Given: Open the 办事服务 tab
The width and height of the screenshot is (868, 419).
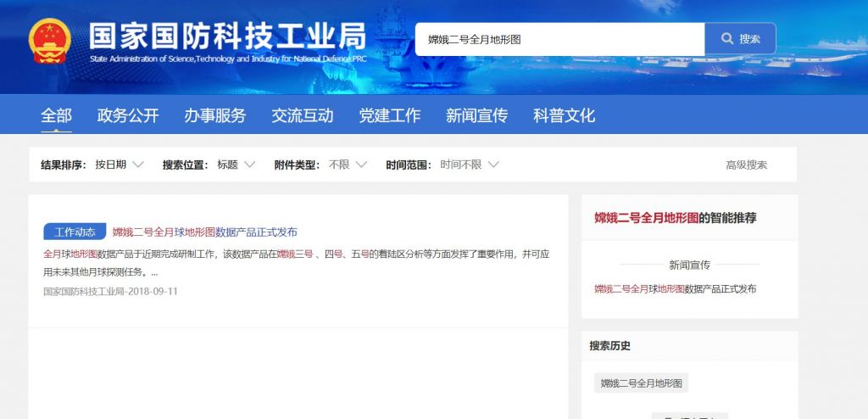Looking at the screenshot, I should click(214, 115).
